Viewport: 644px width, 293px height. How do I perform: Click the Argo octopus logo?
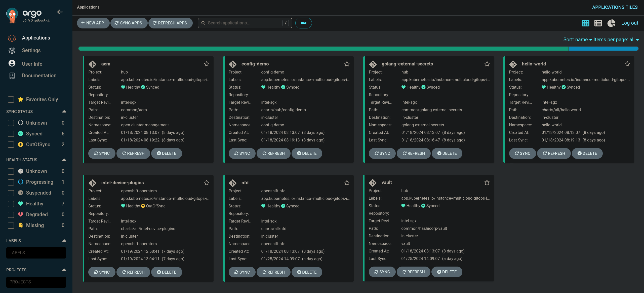12,16
